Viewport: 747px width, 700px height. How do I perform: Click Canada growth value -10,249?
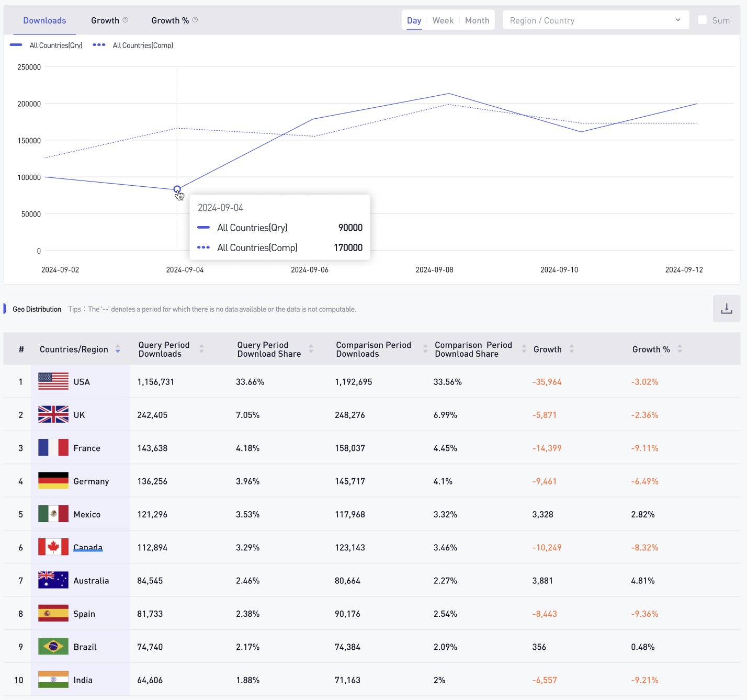547,548
